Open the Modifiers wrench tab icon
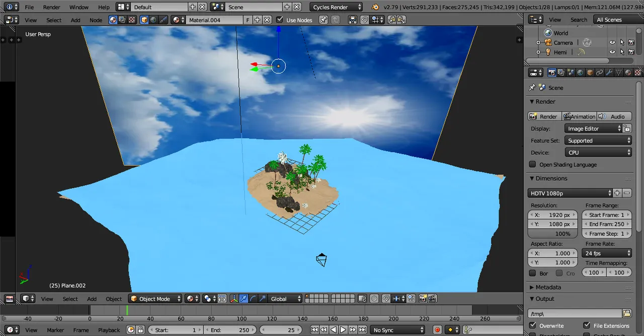644x336 pixels. (x=609, y=73)
